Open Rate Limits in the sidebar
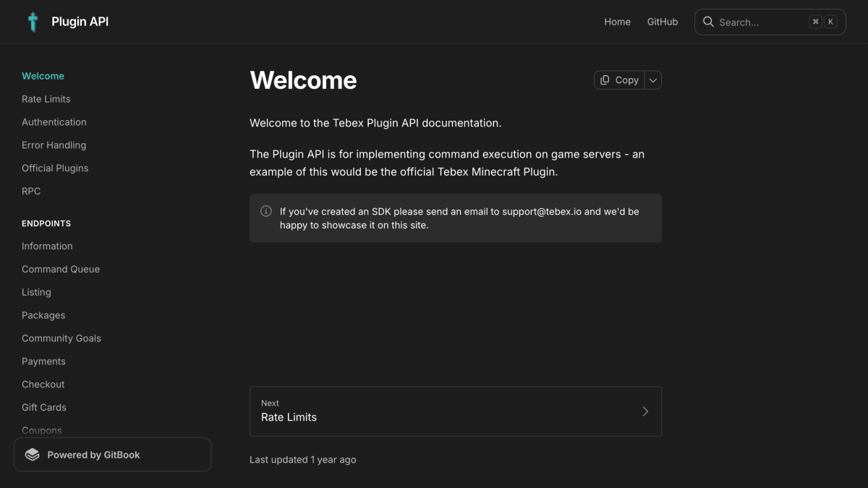This screenshot has width=868, height=488. (46, 99)
